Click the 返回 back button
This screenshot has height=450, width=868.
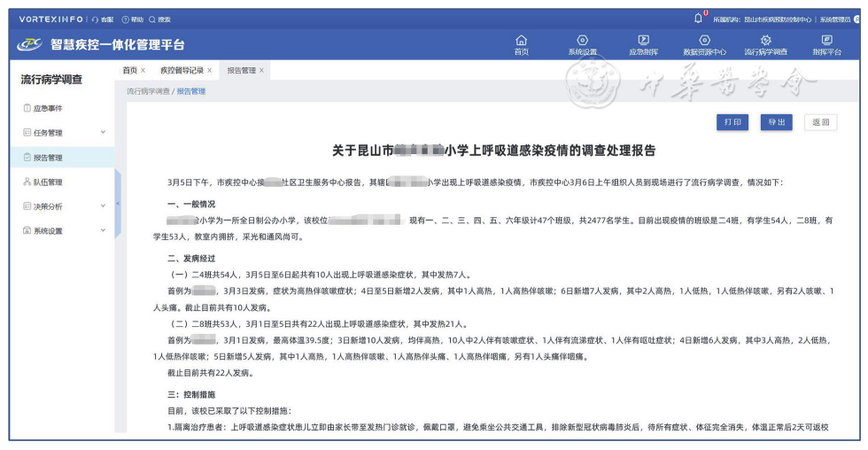point(820,122)
